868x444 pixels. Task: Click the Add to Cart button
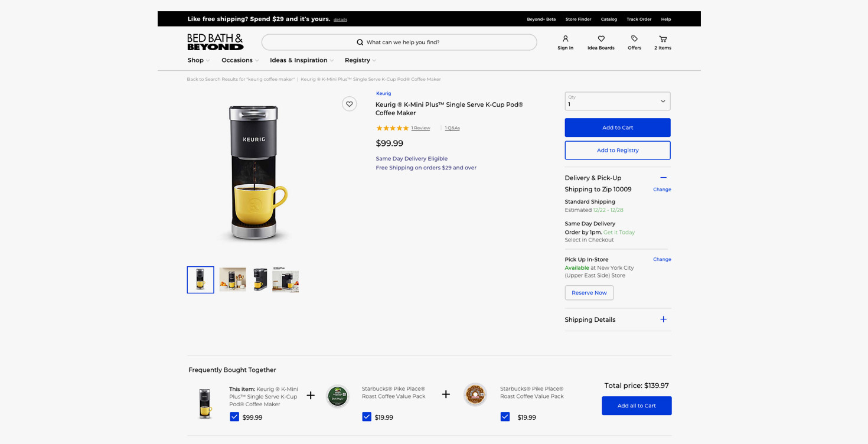pyautogui.click(x=618, y=128)
